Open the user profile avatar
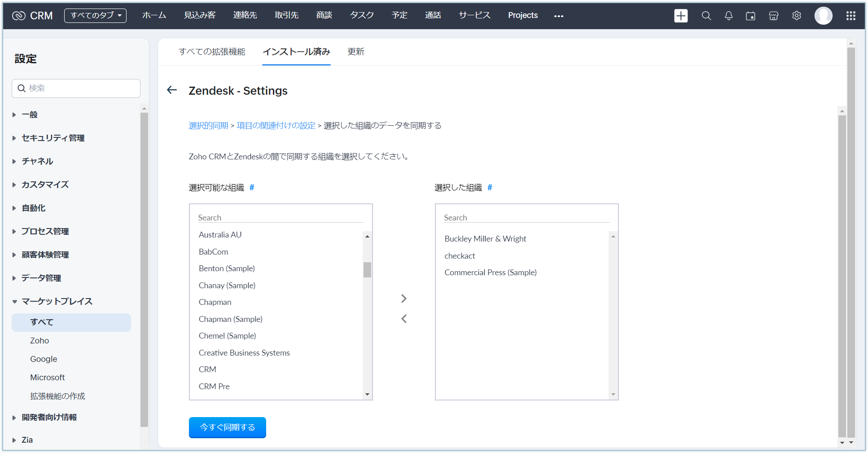 (x=824, y=16)
